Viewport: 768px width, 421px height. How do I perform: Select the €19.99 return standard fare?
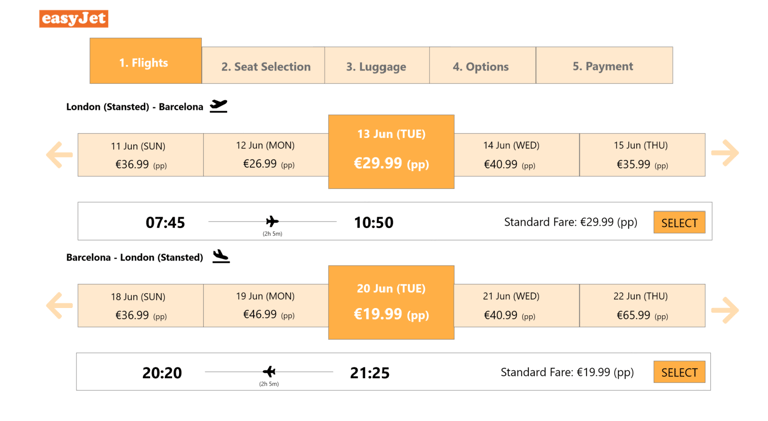tap(679, 372)
